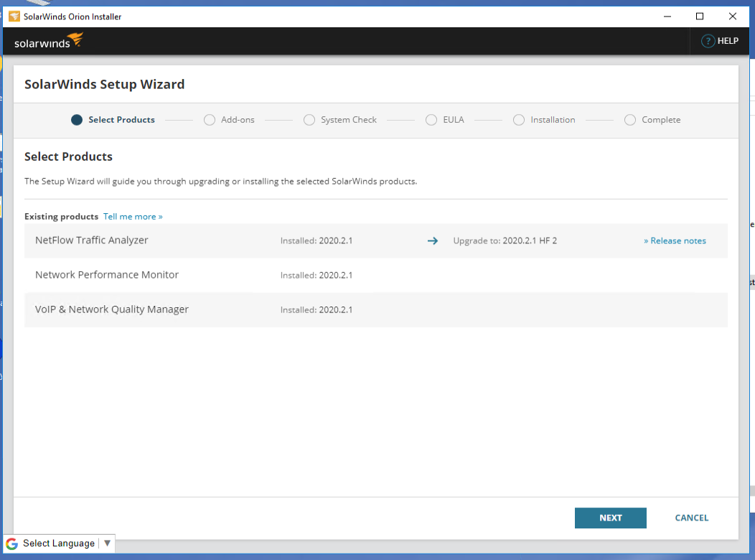
Task: Select the Add-ons wizard step
Action: point(229,120)
